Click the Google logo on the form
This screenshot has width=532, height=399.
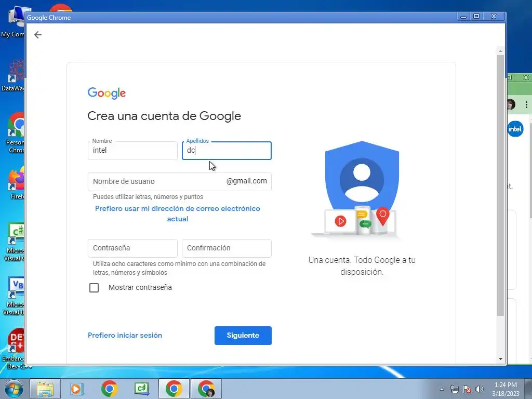107,93
